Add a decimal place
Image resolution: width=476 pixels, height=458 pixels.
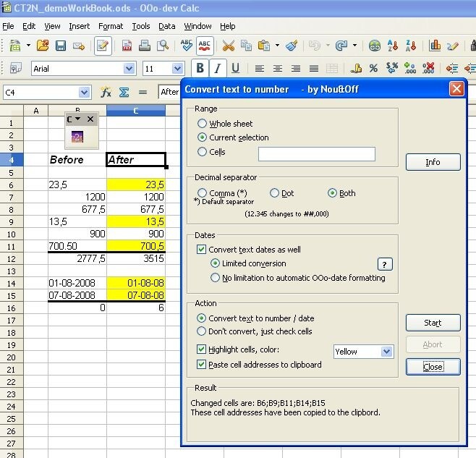click(410, 68)
